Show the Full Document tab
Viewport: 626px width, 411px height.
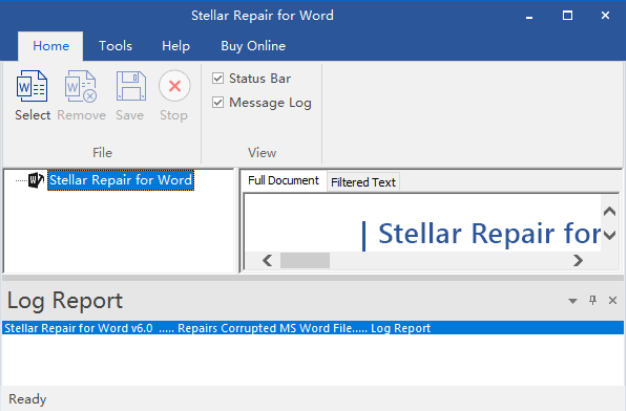pos(283,181)
